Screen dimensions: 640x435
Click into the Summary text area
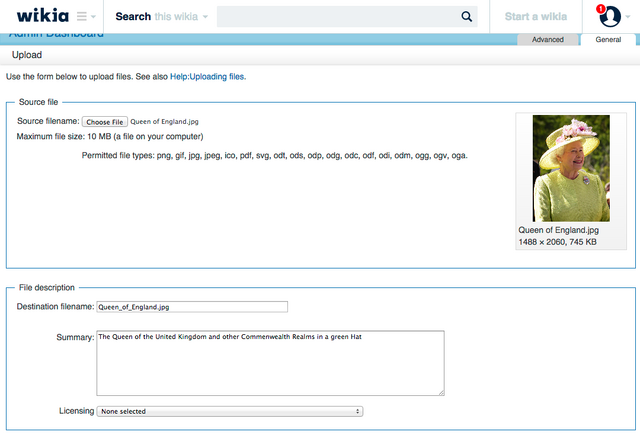(x=270, y=363)
